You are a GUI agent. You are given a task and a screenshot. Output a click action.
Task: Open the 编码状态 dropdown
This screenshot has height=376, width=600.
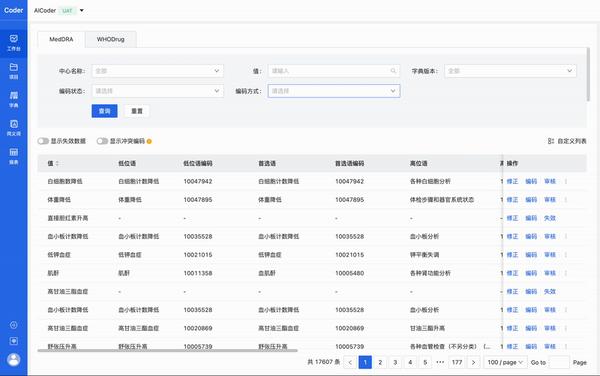coord(158,91)
